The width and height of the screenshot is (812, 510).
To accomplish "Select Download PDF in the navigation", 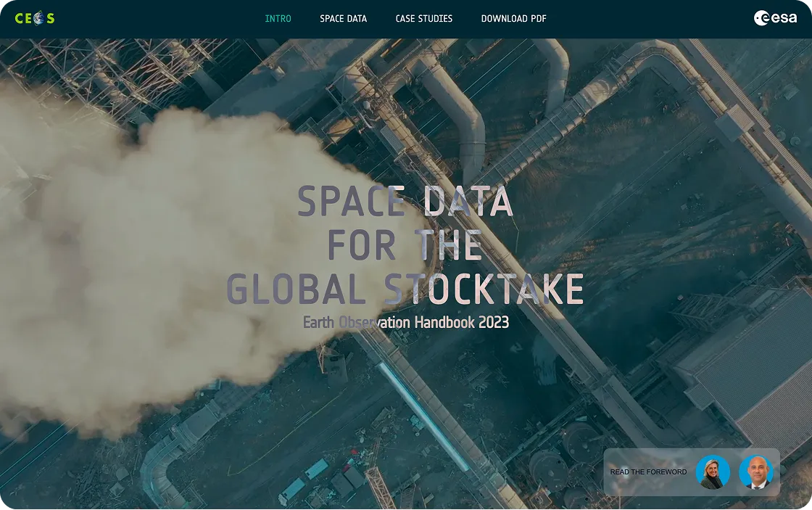I will [514, 19].
